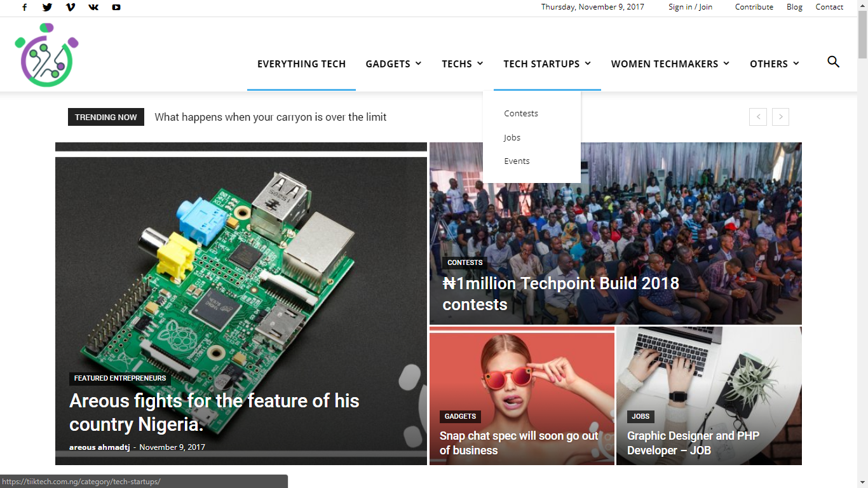The height and width of the screenshot is (488, 868).
Task: Click the Sign in / Join link
Action: point(690,7)
